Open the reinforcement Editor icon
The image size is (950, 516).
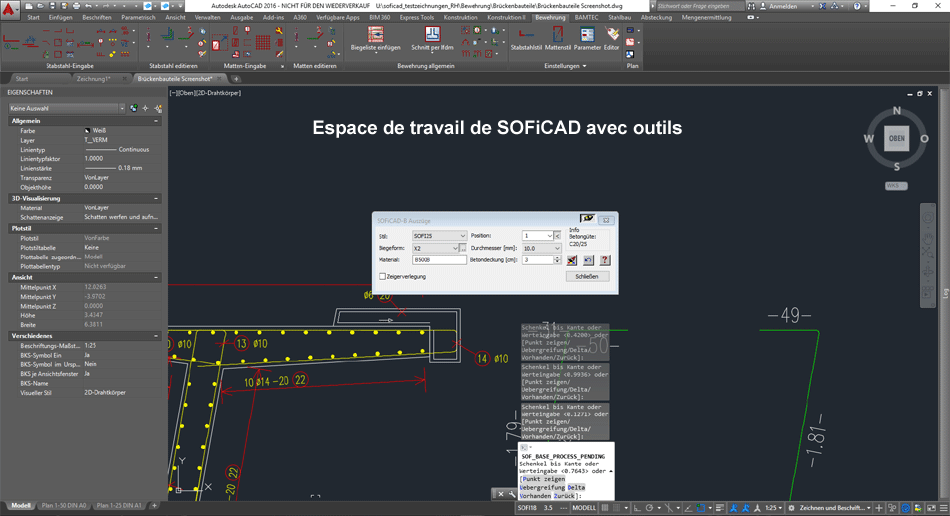click(x=612, y=39)
